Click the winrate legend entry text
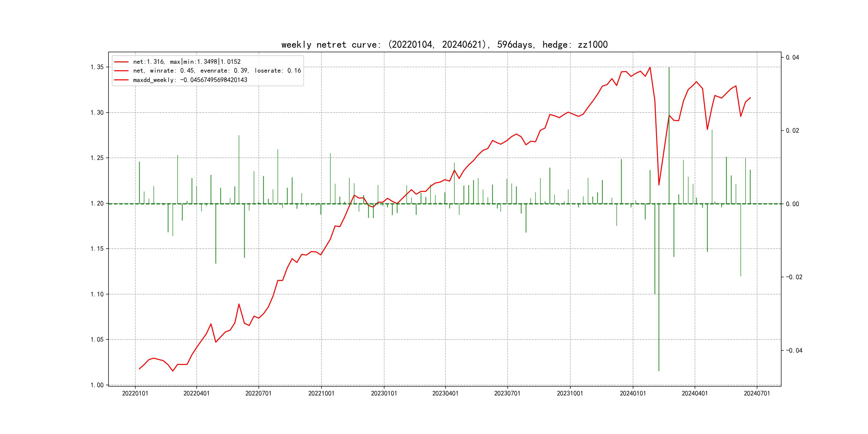 (217, 71)
